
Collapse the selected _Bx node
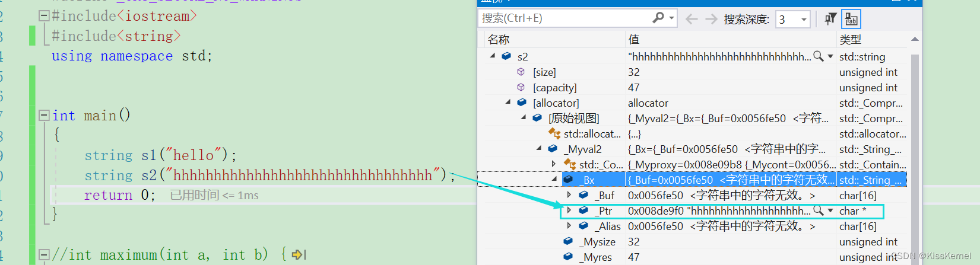[554, 179]
